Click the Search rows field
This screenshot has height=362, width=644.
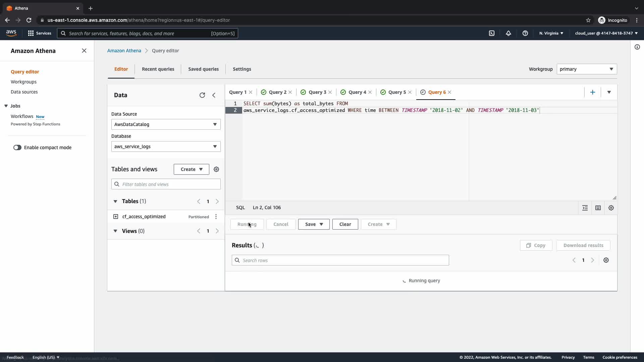click(x=340, y=260)
